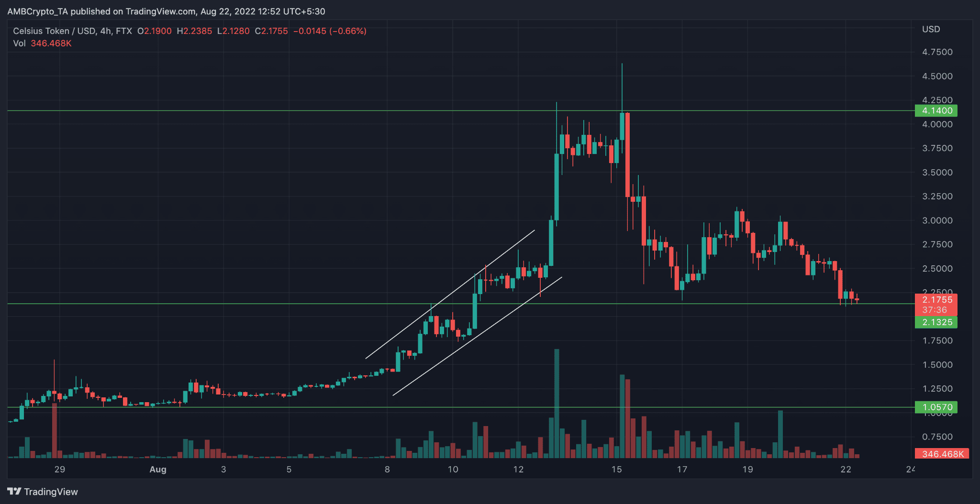Click the low value L2.1280
Viewport: 980px width, 504px height.
click(233, 31)
